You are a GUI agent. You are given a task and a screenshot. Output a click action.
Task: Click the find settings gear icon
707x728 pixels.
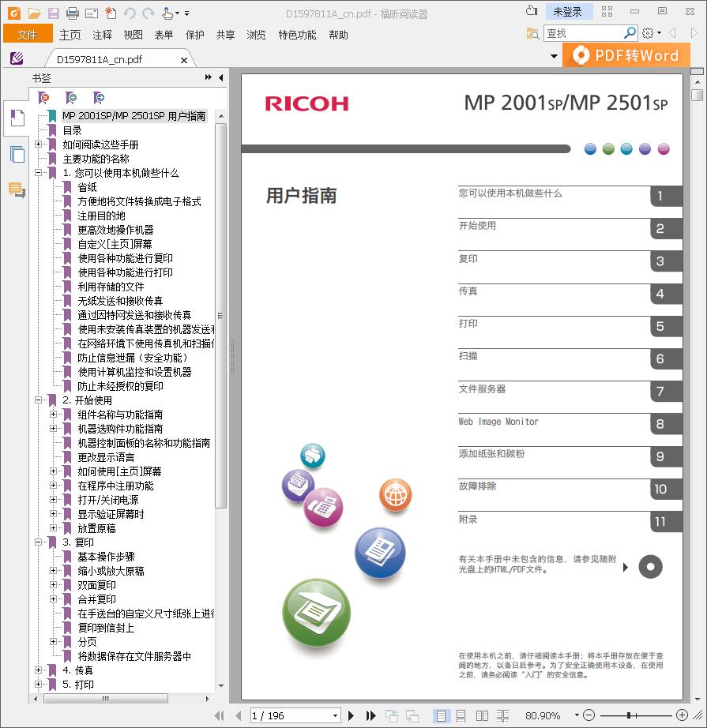pyautogui.click(x=648, y=33)
